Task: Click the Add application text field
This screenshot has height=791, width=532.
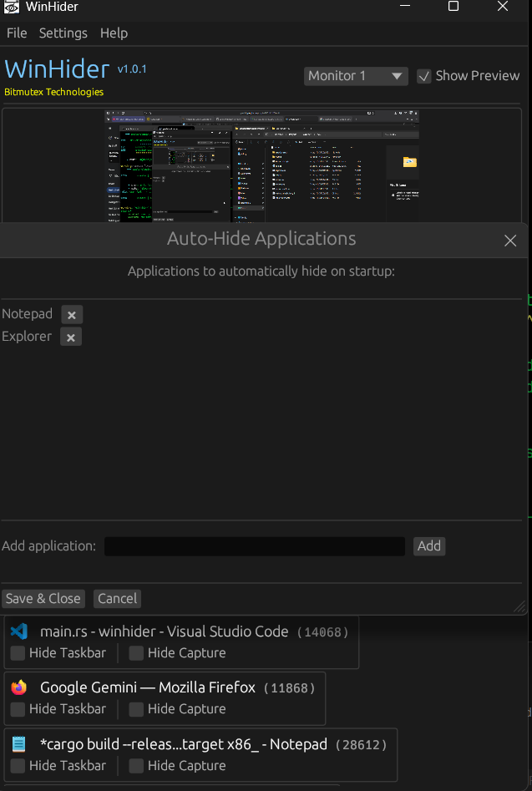Action: pyautogui.click(x=254, y=546)
